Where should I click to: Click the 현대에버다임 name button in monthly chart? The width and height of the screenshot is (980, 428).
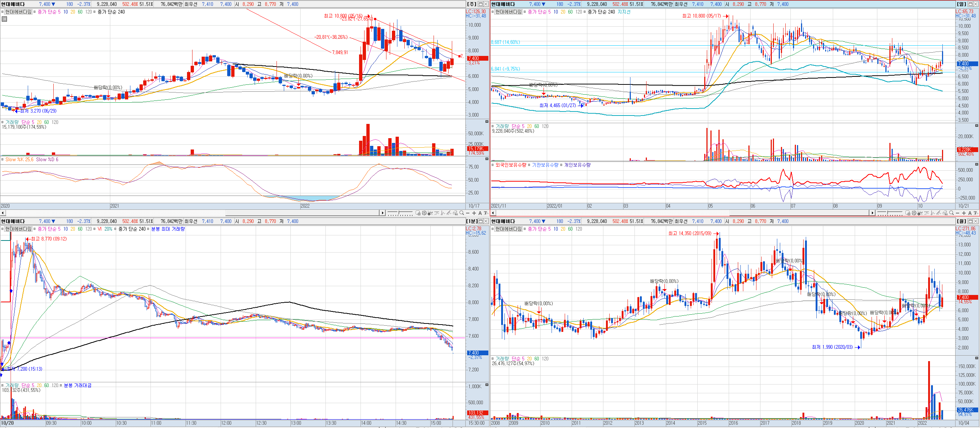coord(508,229)
